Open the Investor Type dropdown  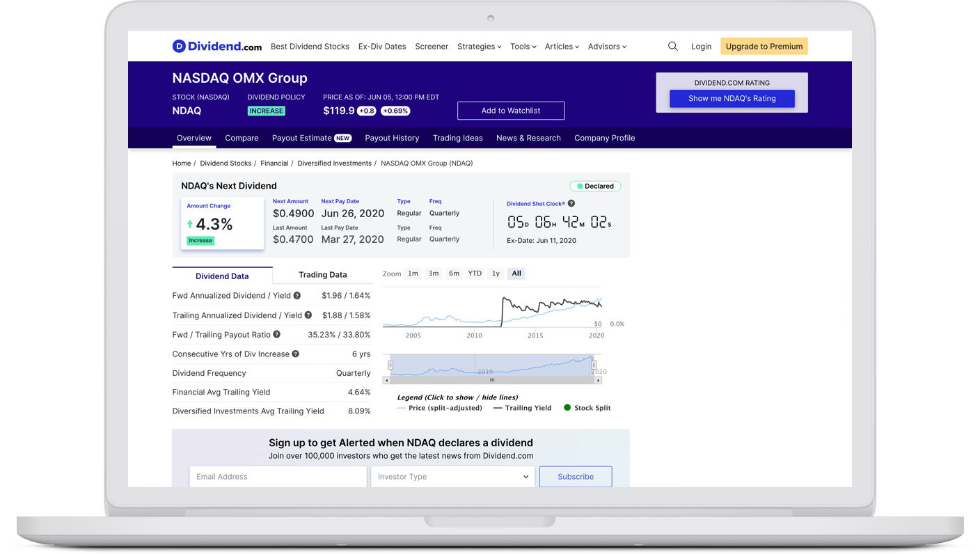click(452, 477)
